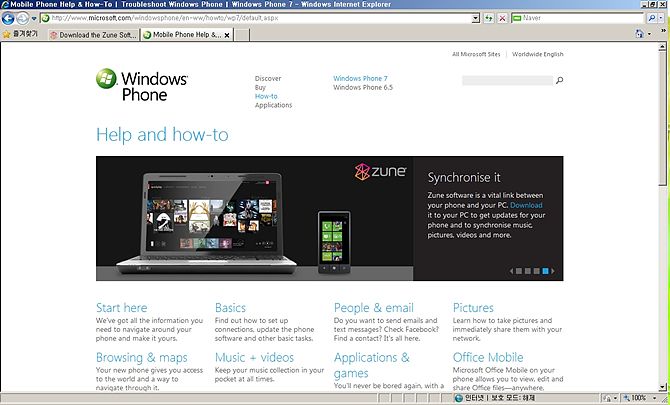Switch to Download the Zune Software tab
Image resolution: width=670 pixels, height=405 pixels.
(x=94, y=35)
